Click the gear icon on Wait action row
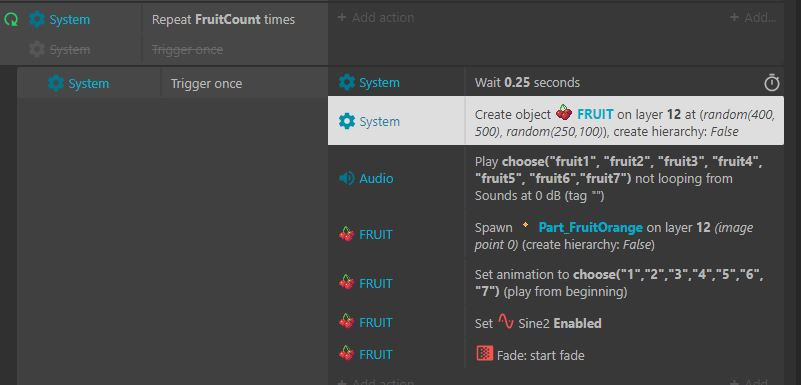801x385 pixels. tap(347, 82)
